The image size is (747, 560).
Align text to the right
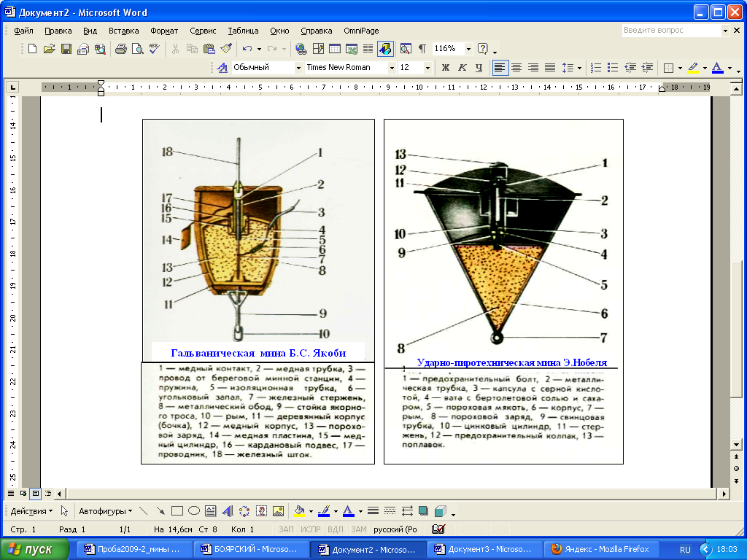tap(533, 68)
